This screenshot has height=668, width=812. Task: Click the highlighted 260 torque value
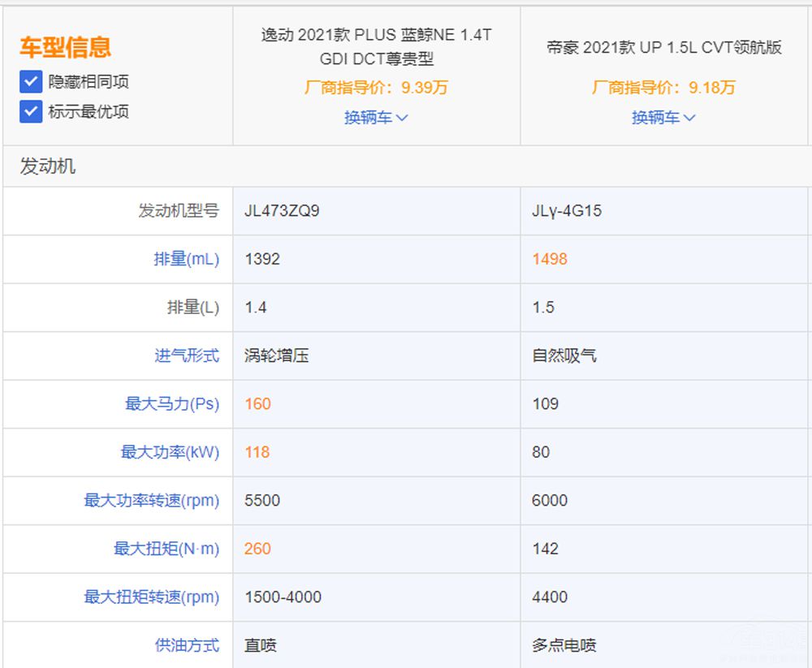click(257, 549)
